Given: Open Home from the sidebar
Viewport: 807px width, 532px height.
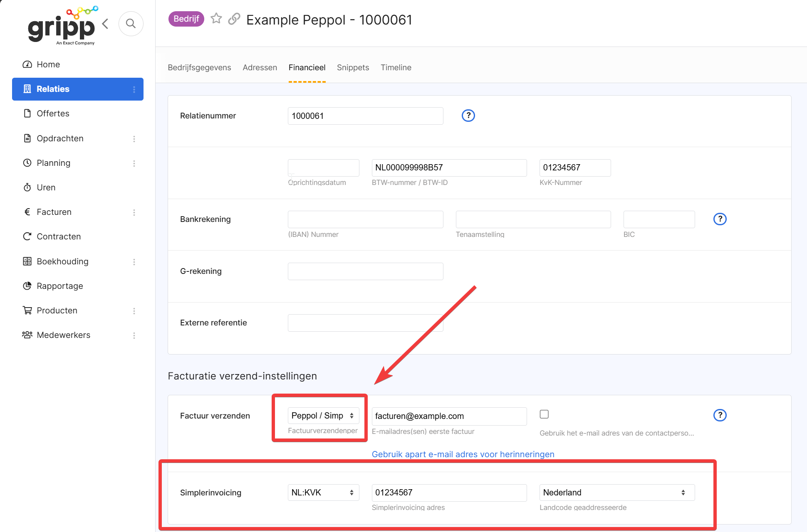Looking at the screenshot, I should coord(48,64).
